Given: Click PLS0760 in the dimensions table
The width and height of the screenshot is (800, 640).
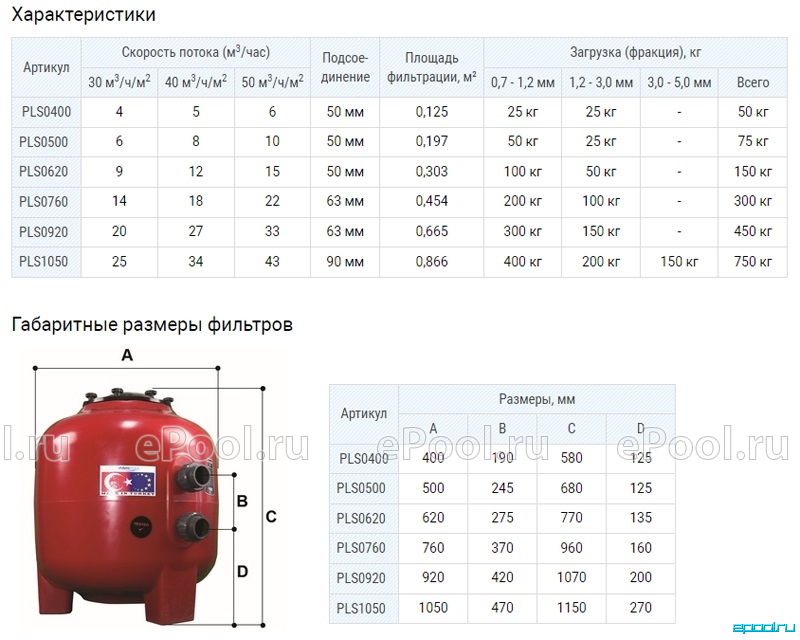Looking at the screenshot, I should [x=361, y=548].
